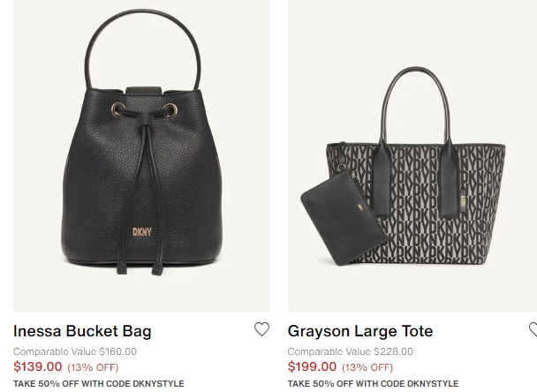Click the 13% OFF label for Grayson tote

coord(367,367)
